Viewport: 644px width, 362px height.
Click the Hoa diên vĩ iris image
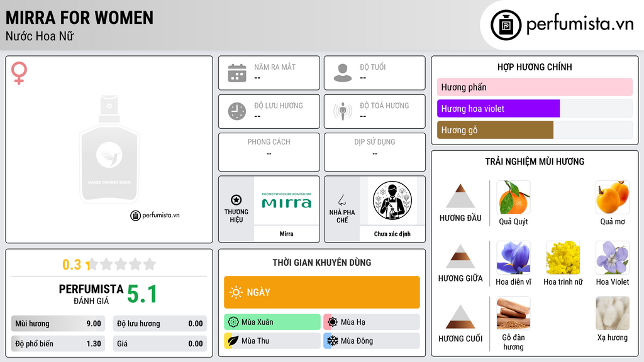(x=513, y=258)
